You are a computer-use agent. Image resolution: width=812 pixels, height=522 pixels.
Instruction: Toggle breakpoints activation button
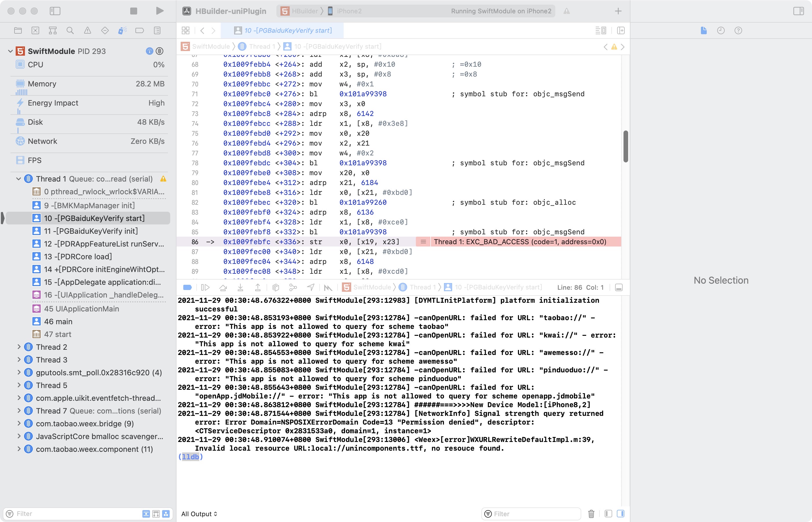pos(187,287)
